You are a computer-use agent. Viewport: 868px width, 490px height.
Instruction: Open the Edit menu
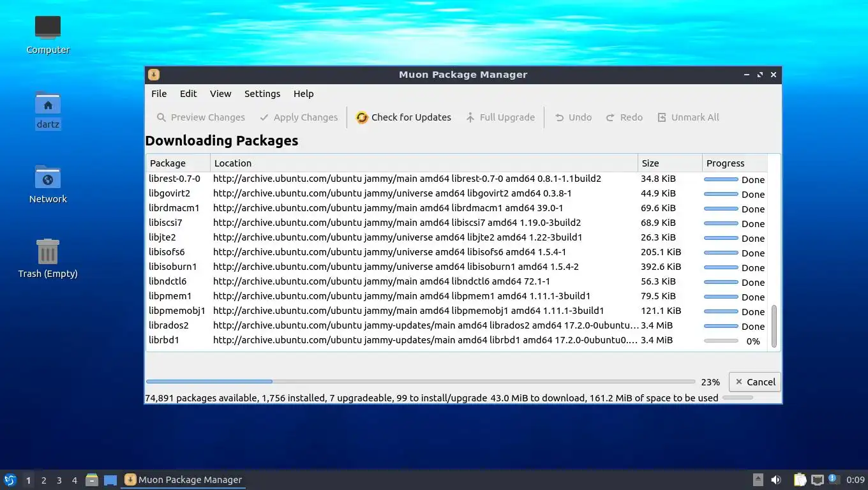point(188,94)
